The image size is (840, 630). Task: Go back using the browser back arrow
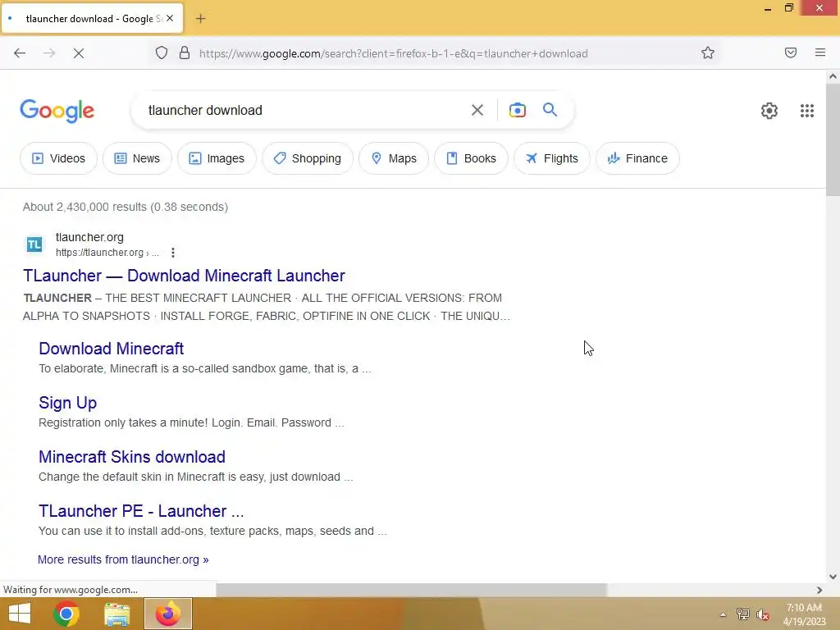[x=20, y=53]
